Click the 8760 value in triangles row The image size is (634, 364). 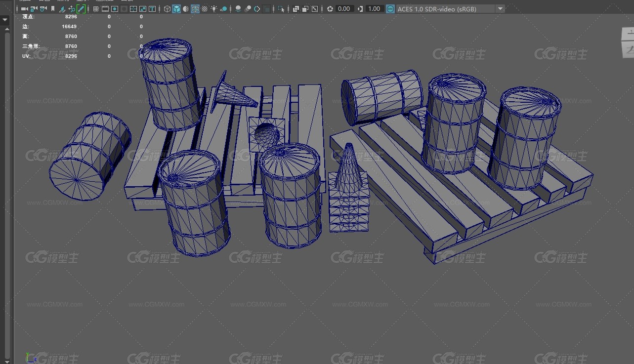pyautogui.click(x=71, y=46)
